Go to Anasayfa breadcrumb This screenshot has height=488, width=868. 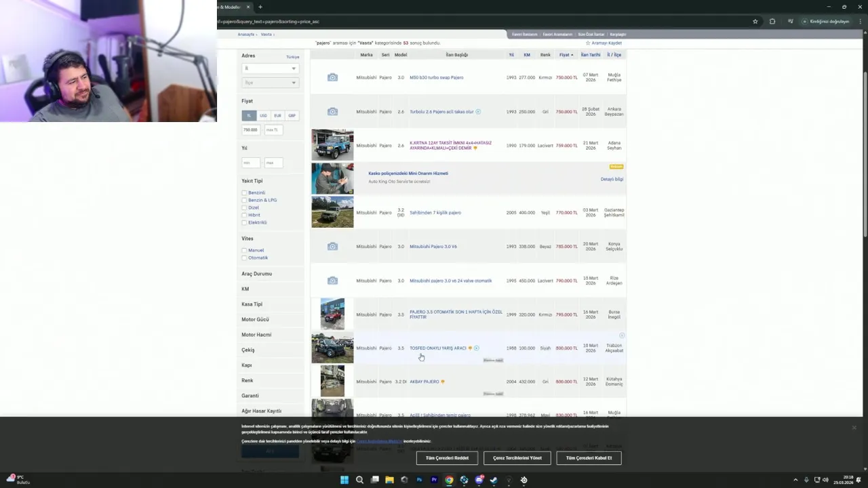(246, 35)
